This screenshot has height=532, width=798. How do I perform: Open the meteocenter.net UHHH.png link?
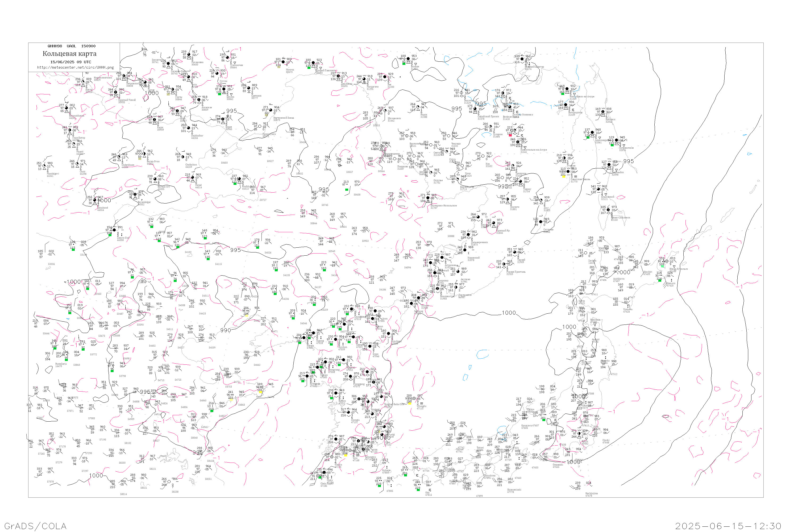pos(75,68)
